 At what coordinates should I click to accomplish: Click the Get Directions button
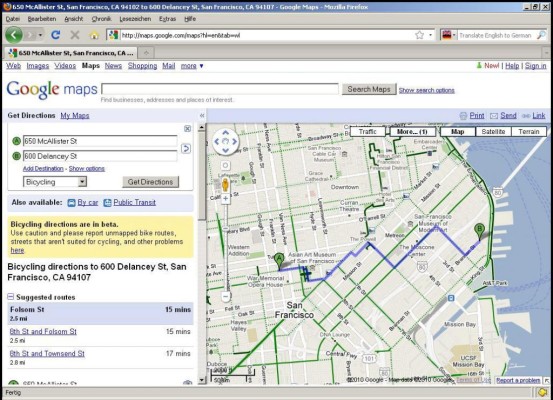151,182
